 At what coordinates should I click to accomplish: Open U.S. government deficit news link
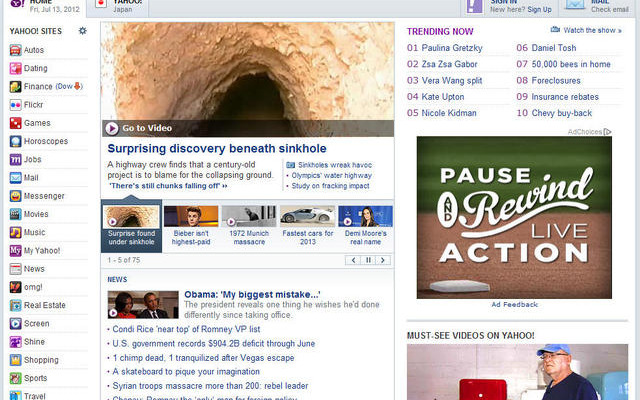(213, 344)
